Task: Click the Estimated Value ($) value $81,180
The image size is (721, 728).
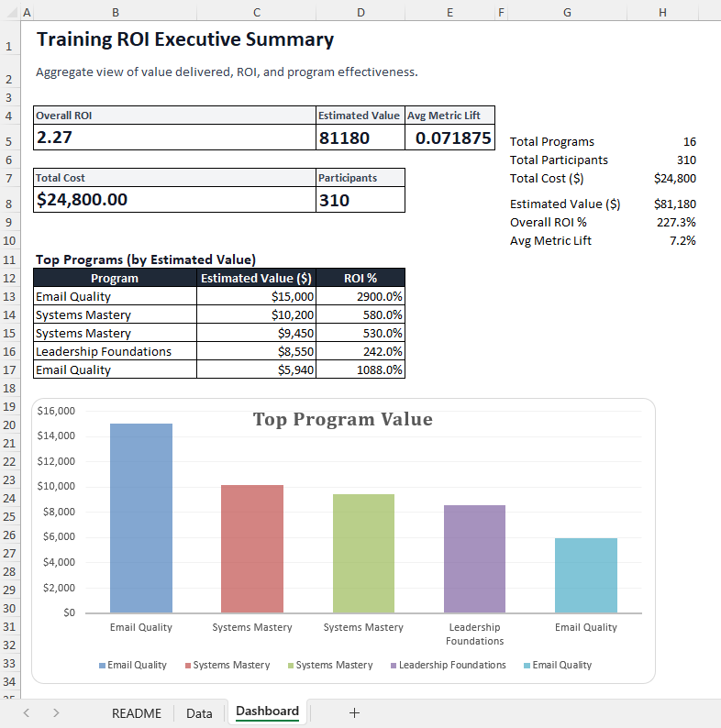Action: pos(674,204)
